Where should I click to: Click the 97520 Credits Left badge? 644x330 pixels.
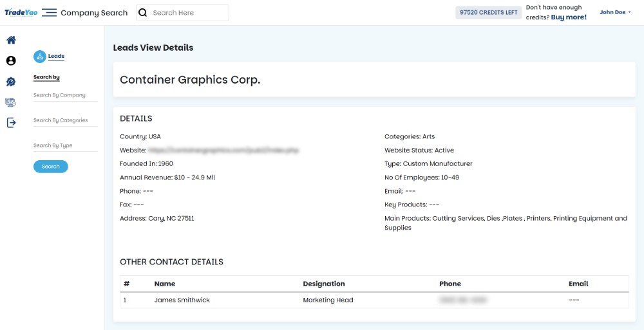point(488,12)
